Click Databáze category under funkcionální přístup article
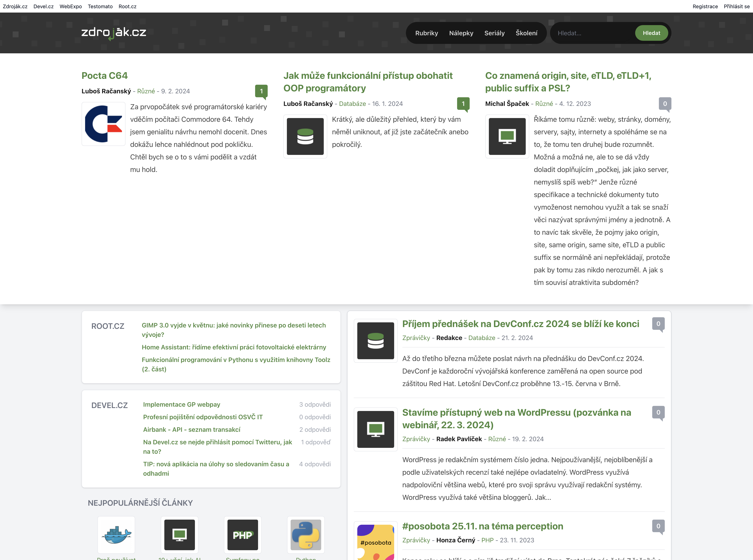The width and height of the screenshot is (753, 560). pyautogui.click(x=352, y=104)
